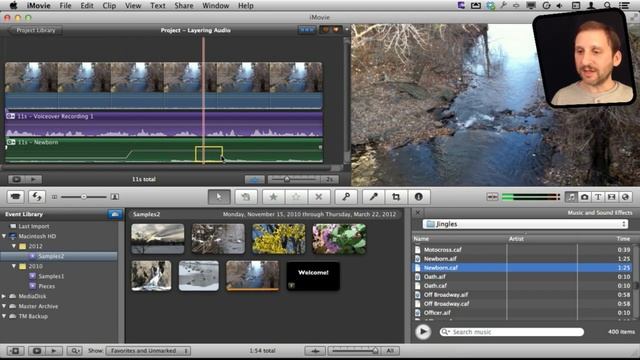Play project from beginning in project pane

click(33, 179)
